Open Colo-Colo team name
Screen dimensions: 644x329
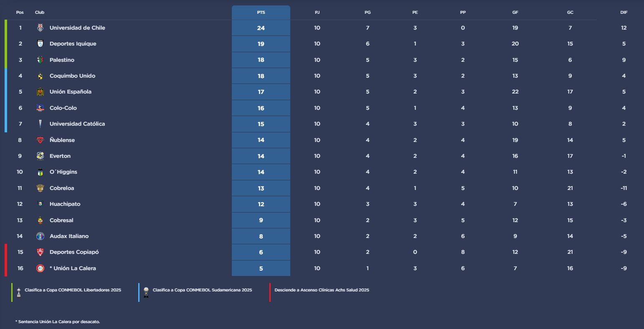[63, 108]
